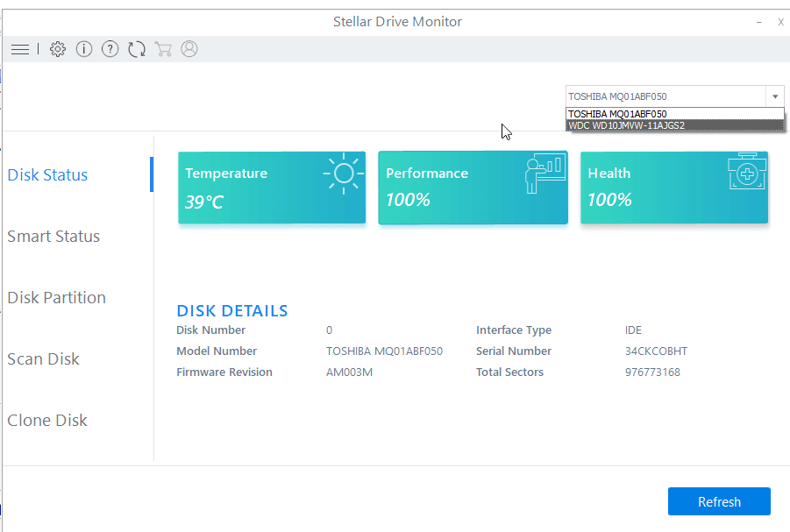Open the Buy shopping cart icon
Image resolution: width=790 pixels, height=532 pixels.
tap(163, 49)
